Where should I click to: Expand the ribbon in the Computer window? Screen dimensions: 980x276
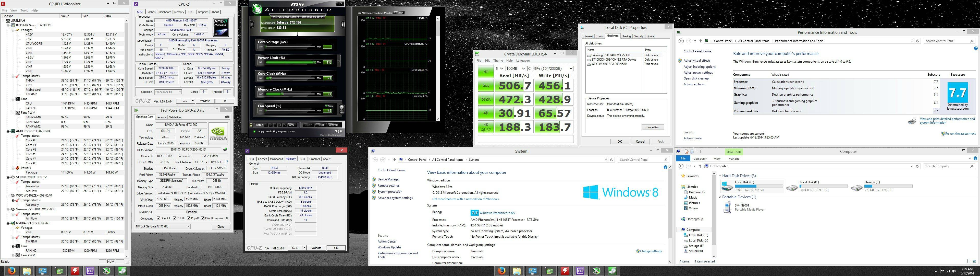970,159
